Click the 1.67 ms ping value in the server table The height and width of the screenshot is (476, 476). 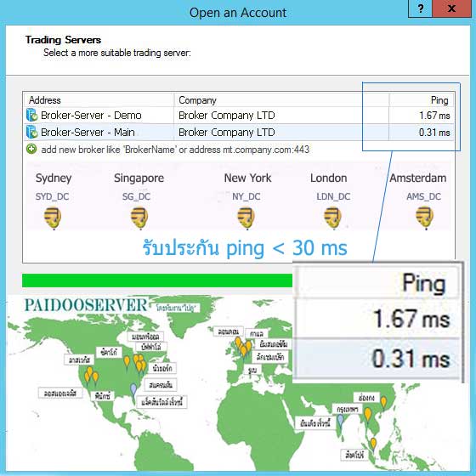tap(434, 116)
